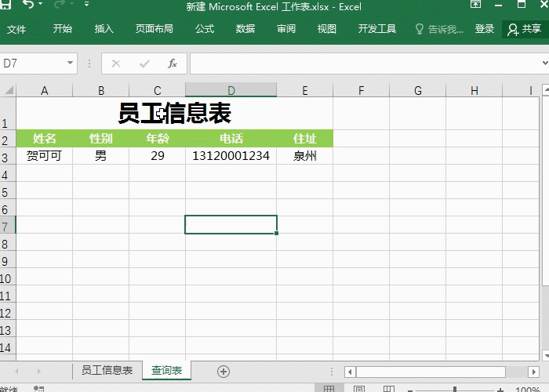Click the Normal view icon in status bar
Image resolution: width=549 pixels, height=392 pixels.
pos(328,389)
